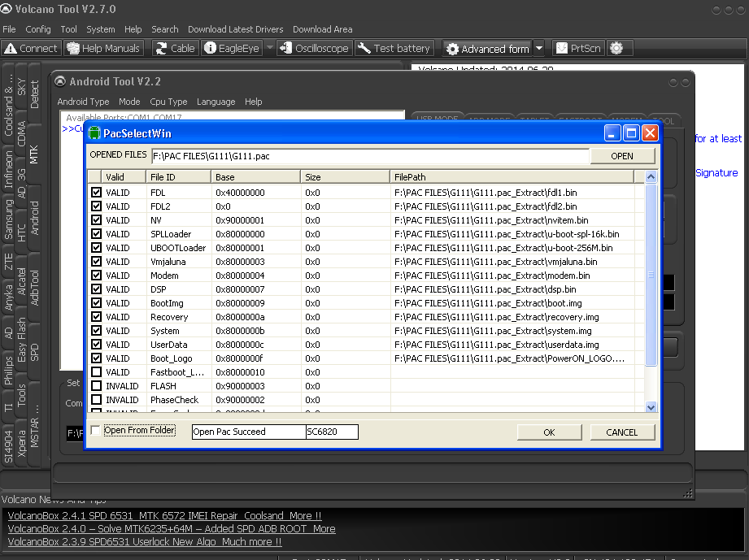749x560 pixels.
Task: Click the gear icon next to PrtScn
Action: [616, 49]
